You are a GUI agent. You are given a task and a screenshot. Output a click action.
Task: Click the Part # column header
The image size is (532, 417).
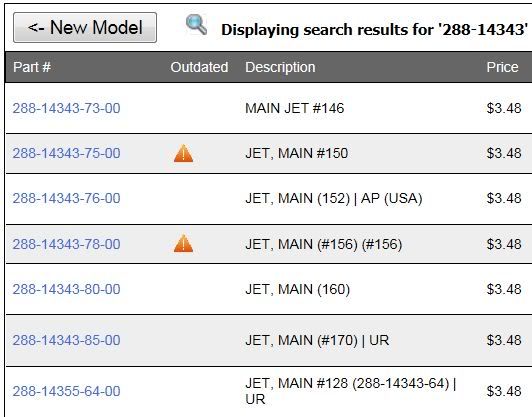32,67
